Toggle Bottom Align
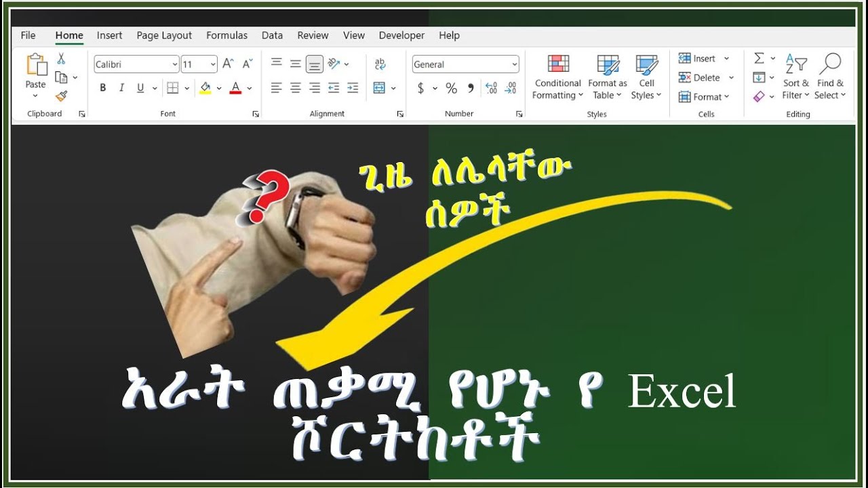 tap(315, 64)
